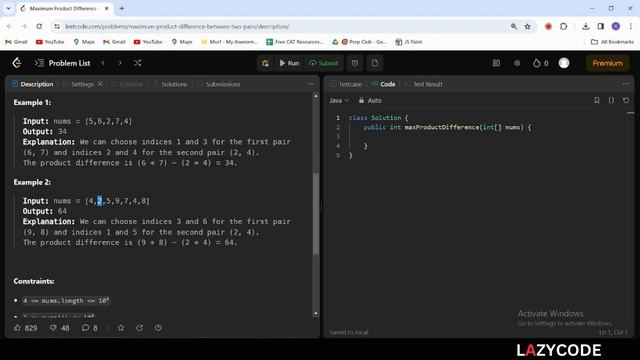The width and height of the screenshot is (640, 360).
Task: Open a new browser tab
Action: tap(122, 9)
